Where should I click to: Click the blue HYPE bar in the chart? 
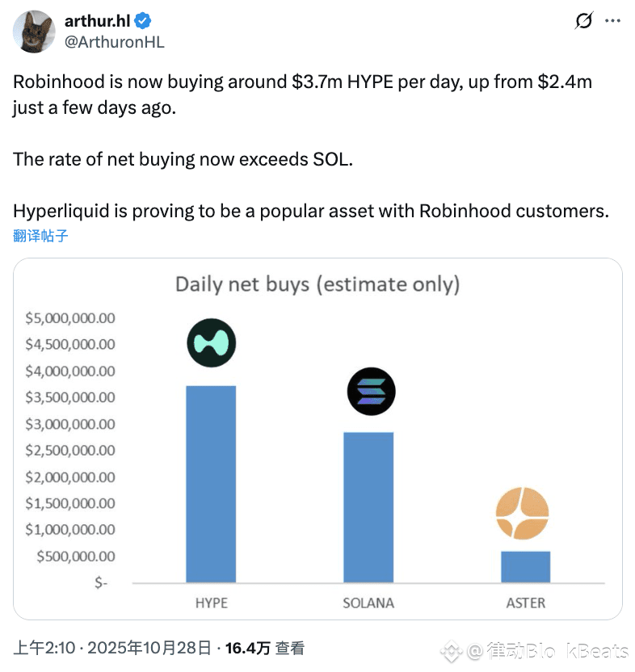point(211,485)
